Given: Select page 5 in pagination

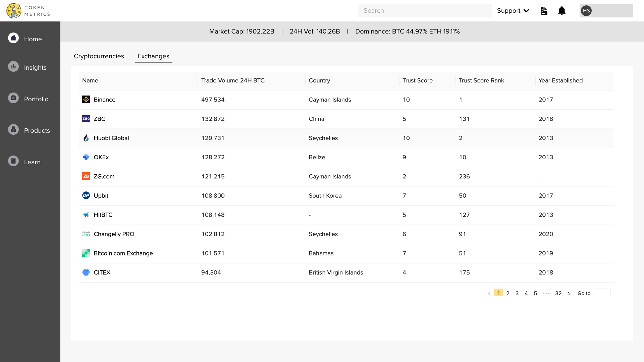Looking at the screenshot, I should pyautogui.click(x=536, y=293).
